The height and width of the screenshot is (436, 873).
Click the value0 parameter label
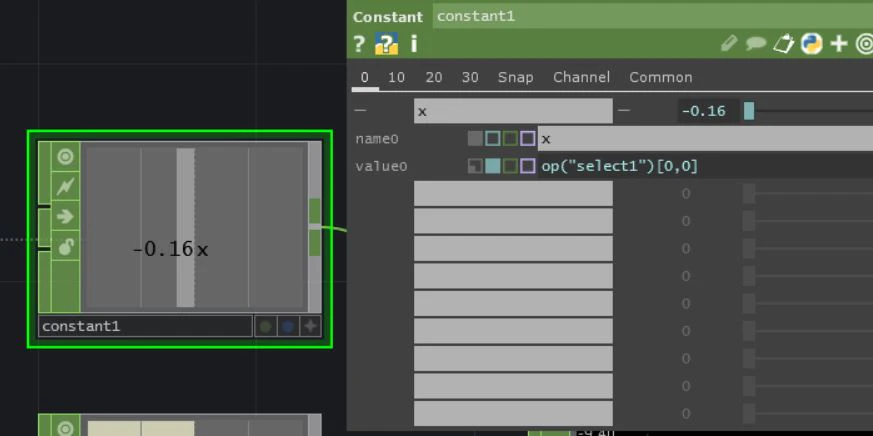click(381, 166)
